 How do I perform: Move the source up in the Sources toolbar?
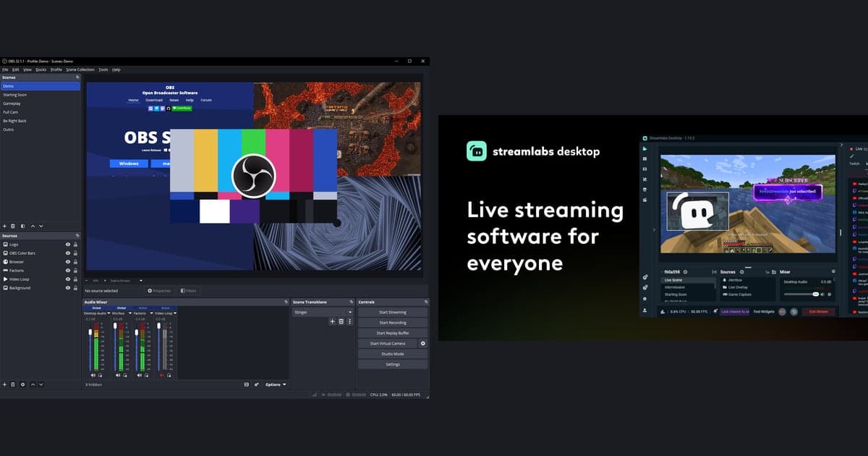[32, 384]
